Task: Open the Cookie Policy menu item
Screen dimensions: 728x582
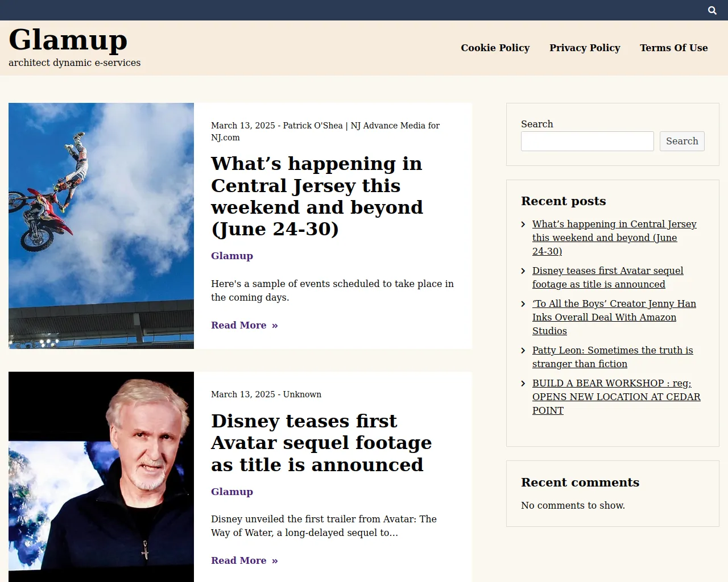Action: click(x=495, y=48)
